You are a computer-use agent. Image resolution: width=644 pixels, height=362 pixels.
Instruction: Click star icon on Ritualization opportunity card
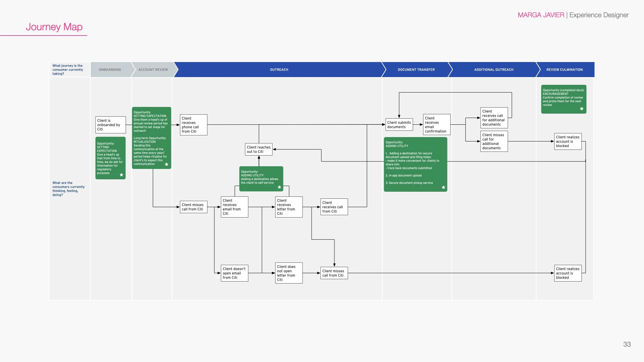pos(166,164)
